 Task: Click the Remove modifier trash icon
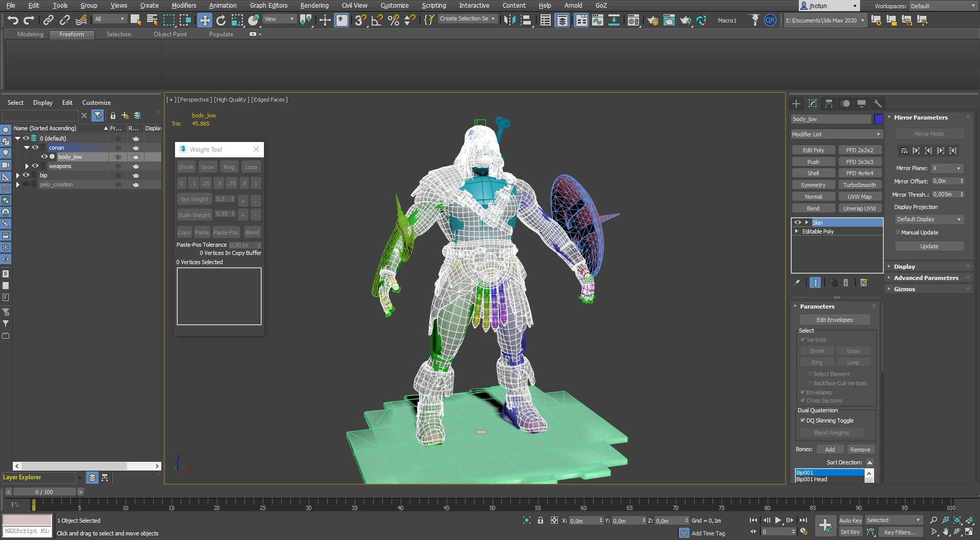(x=846, y=283)
